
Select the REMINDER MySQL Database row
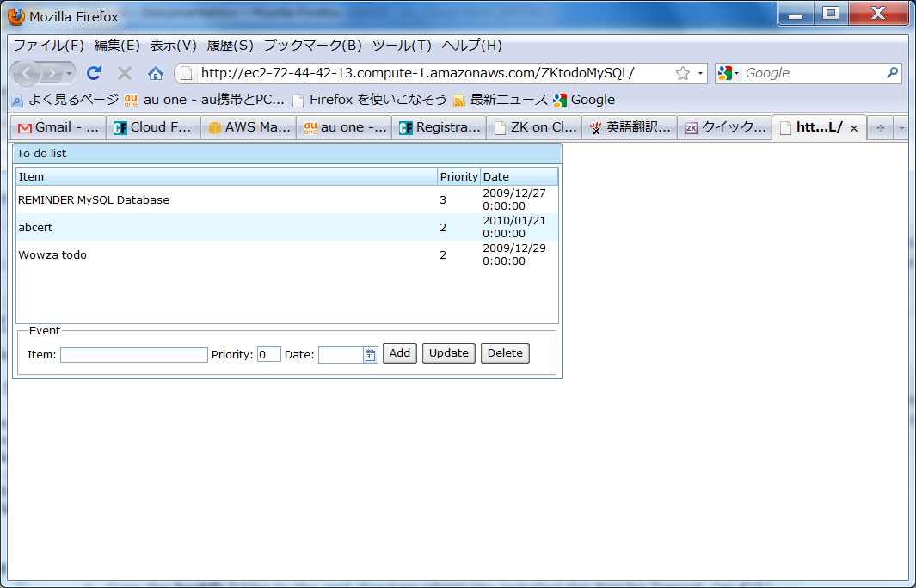click(x=286, y=199)
